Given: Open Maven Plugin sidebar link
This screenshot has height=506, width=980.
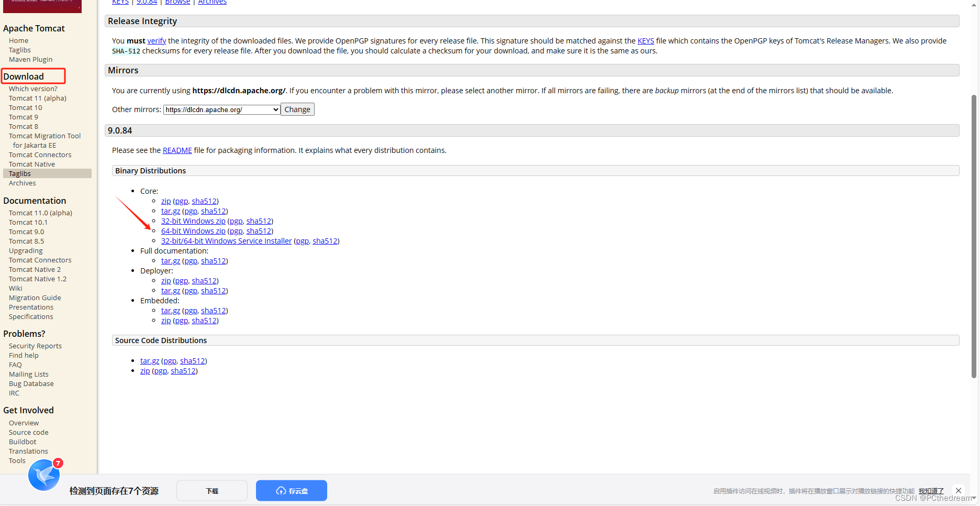Looking at the screenshot, I should [31, 60].
